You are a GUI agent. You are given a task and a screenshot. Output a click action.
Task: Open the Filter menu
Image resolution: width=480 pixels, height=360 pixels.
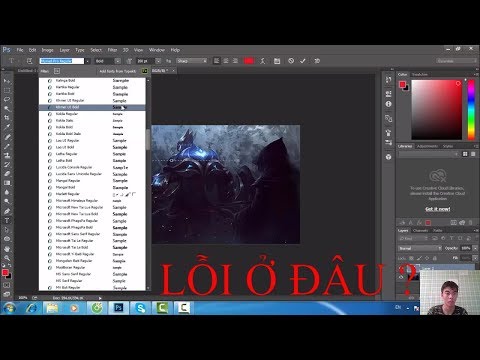(112, 50)
